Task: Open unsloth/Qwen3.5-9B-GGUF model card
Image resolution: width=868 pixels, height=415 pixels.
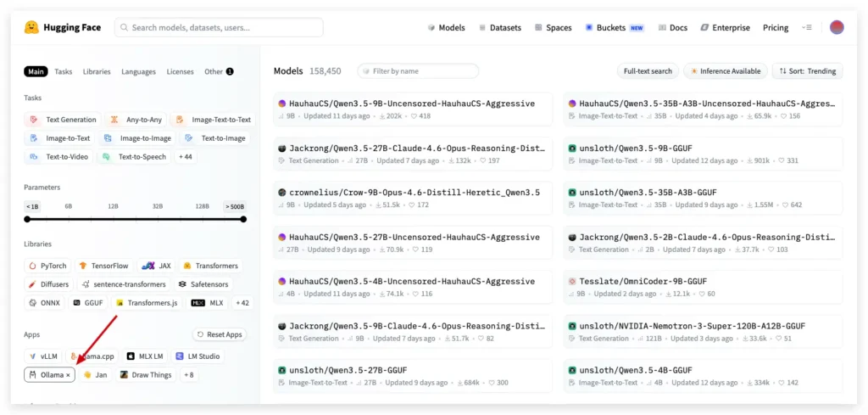Action: (703, 154)
